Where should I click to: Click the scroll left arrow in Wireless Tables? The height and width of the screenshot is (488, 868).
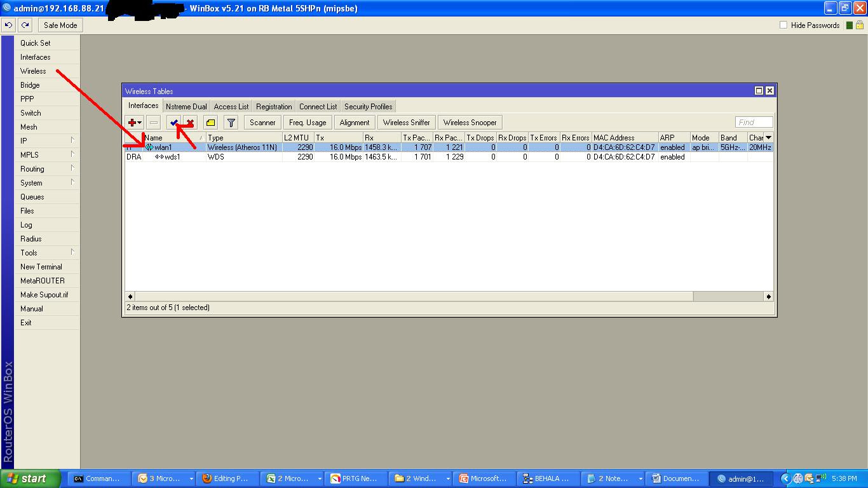(130, 296)
